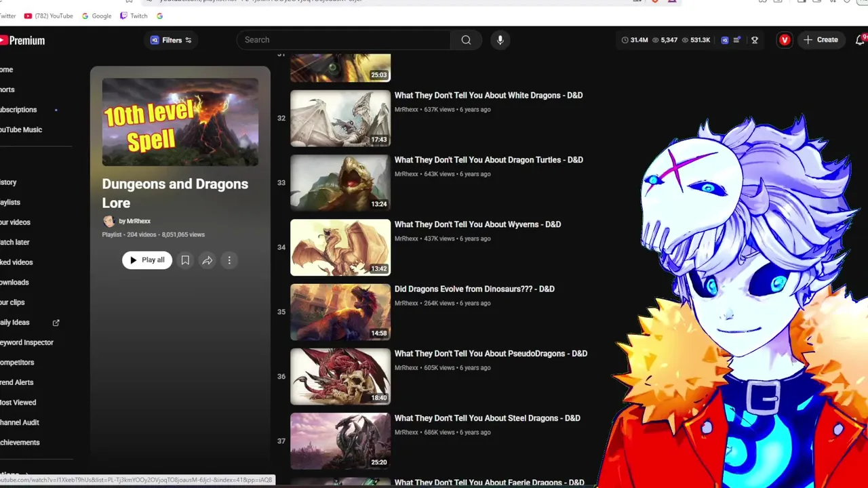
Task: Open Achievements in the sidebar
Action: pos(20,443)
